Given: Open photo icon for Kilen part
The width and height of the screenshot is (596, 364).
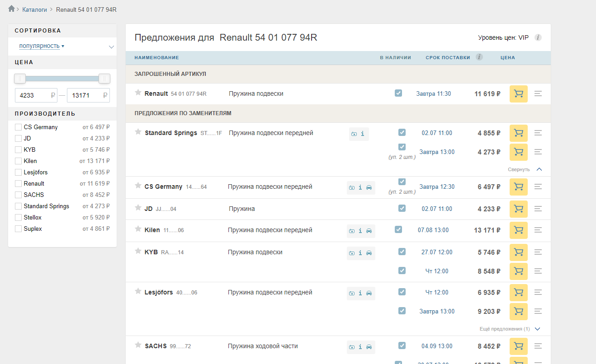Looking at the screenshot, I should pyautogui.click(x=352, y=231).
